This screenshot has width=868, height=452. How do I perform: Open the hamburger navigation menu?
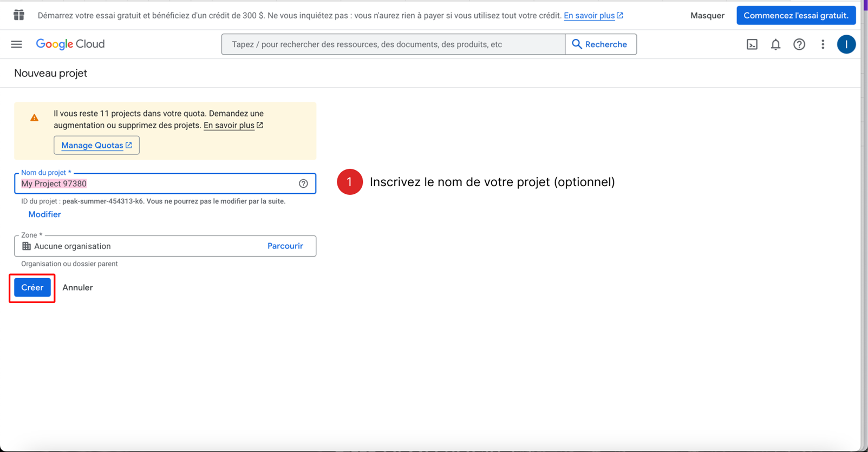point(17,44)
